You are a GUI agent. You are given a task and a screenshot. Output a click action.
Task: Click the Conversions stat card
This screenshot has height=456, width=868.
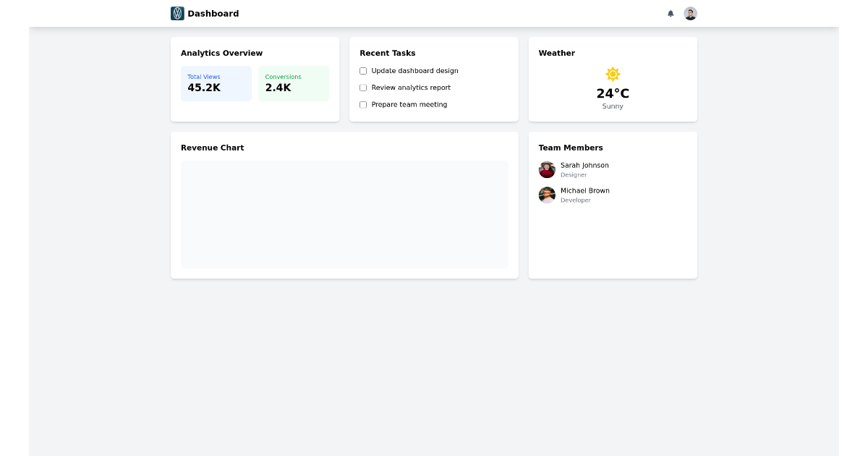coord(294,83)
